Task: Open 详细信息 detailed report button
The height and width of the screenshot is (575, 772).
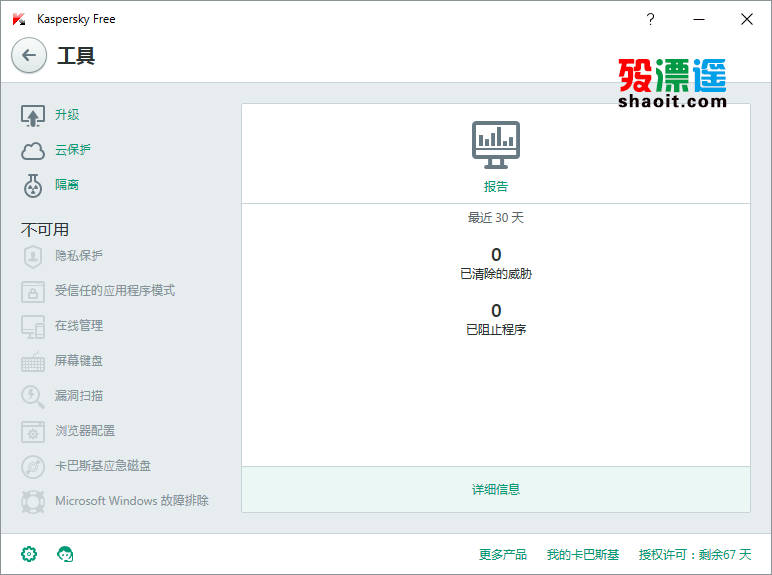Action: (x=496, y=489)
